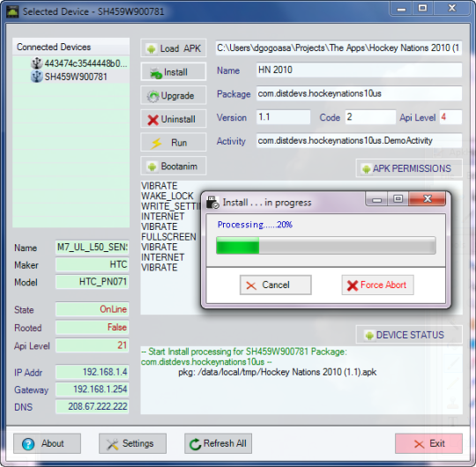
Task: Click the Processing 20% text
Action: tap(255, 225)
